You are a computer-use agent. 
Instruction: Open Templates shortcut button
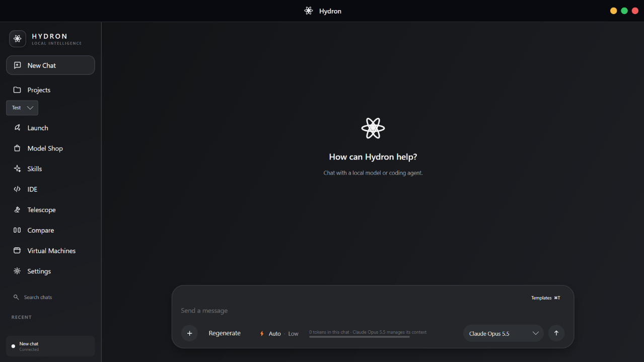tap(546, 298)
